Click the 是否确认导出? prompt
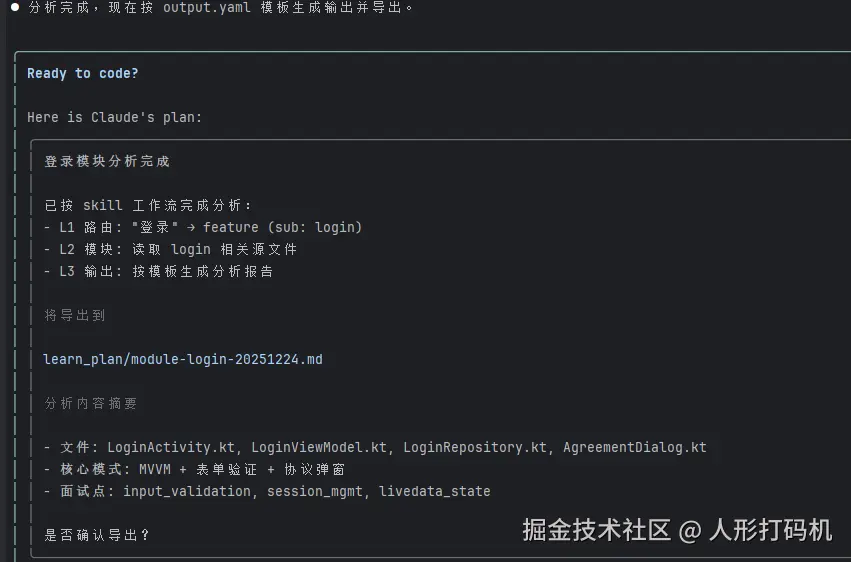The image size is (851, 562). point(97,535)
